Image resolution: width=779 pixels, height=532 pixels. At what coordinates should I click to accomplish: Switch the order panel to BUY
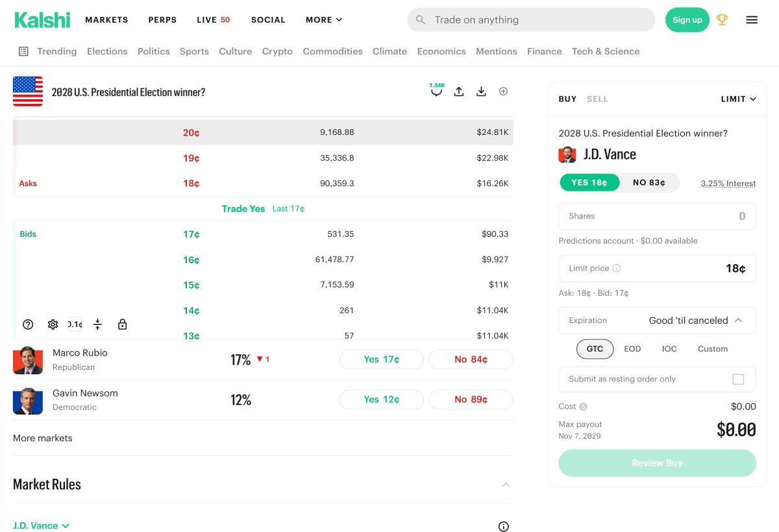[567, 99]
